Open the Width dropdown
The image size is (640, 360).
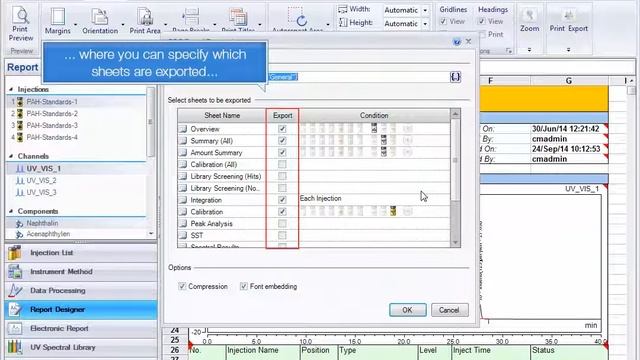pos(425,10)
